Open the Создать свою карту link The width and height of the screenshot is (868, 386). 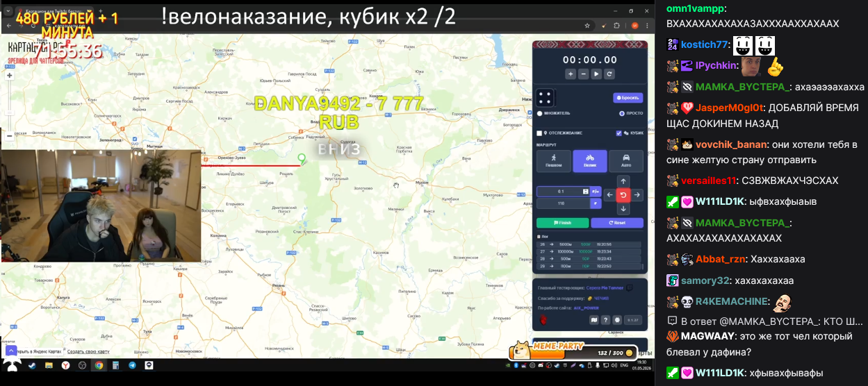88,351
